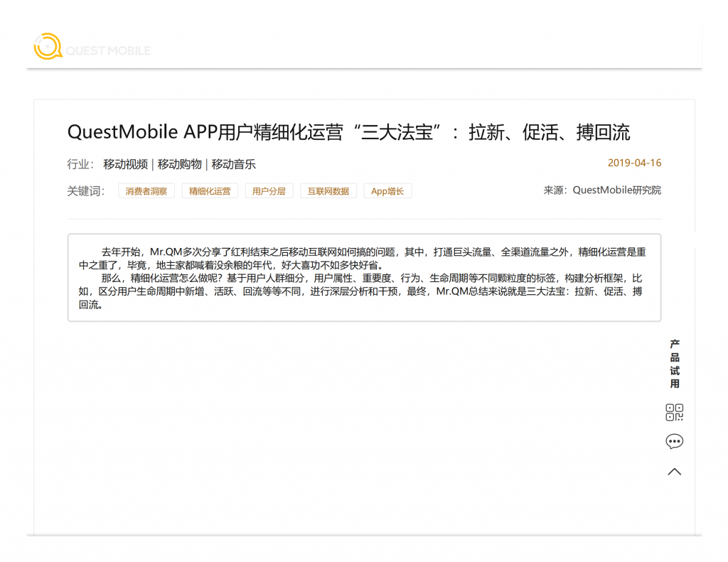The image size is (728, 562).
Task: Click the QUEST MOBILE header text
Action: [x=108, y=50]
